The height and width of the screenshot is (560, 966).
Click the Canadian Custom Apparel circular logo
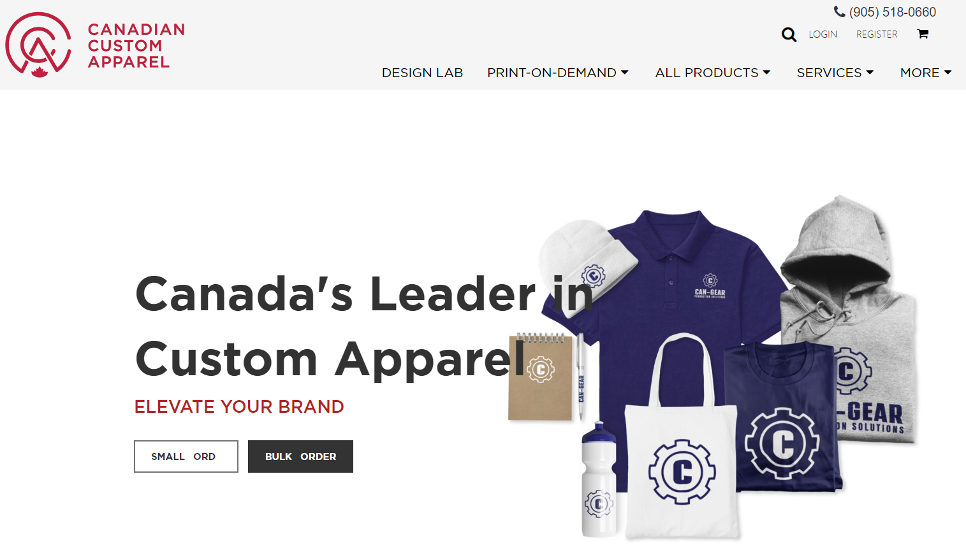tap(38, 45)
